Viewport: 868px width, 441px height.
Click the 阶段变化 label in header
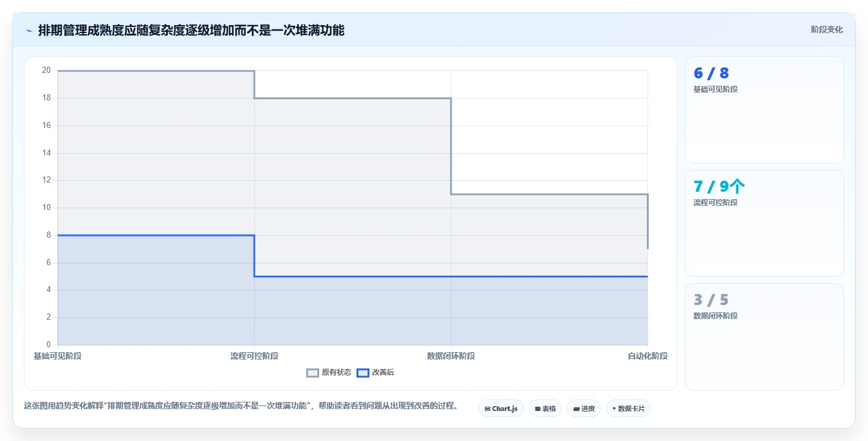pos(827,29)
